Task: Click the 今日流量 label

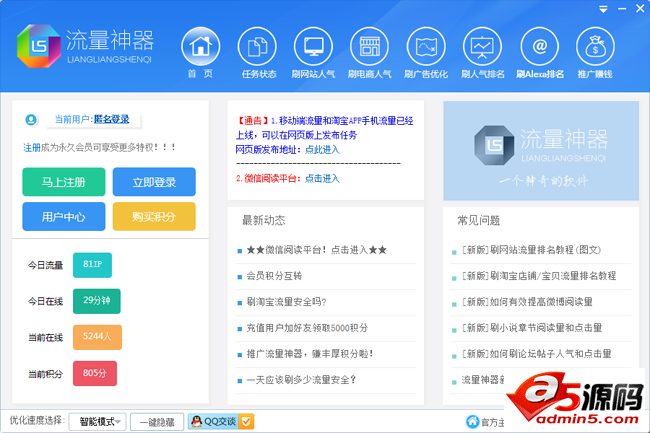Action: pyautogui.click(x=45, y=265)
